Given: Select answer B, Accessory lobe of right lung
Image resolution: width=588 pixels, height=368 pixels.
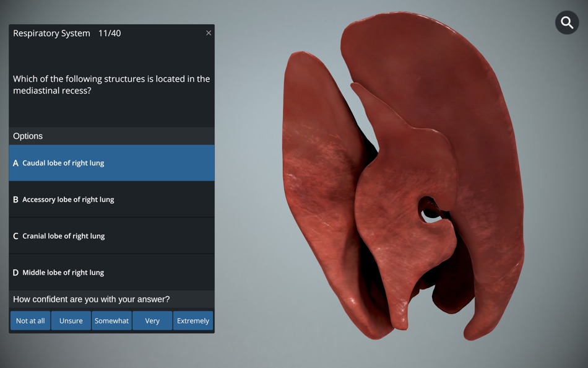Looking at the screenshot, I should (x=111, y=199).
